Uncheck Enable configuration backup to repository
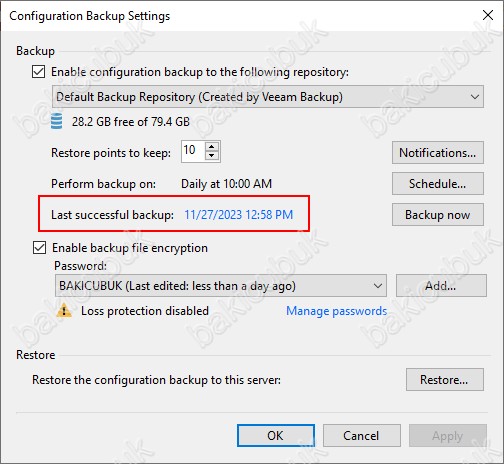The image size is (504, 464). 39,72
